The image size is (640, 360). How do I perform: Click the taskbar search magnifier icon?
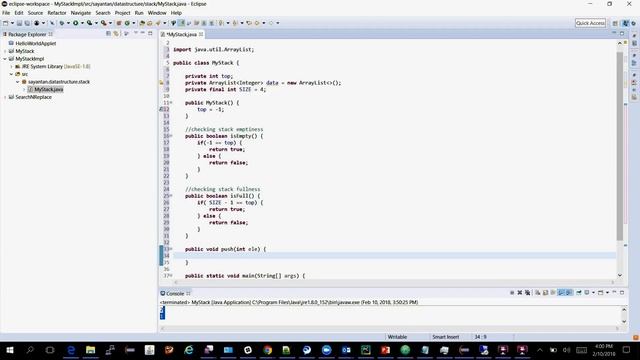pos(30,350)
